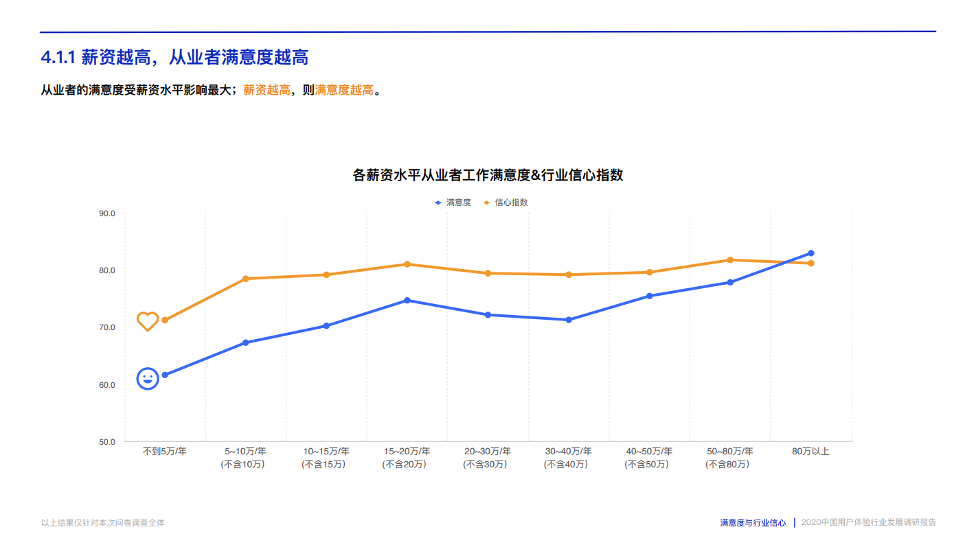Toggle the 满意度 legend entry

[453, 202]
